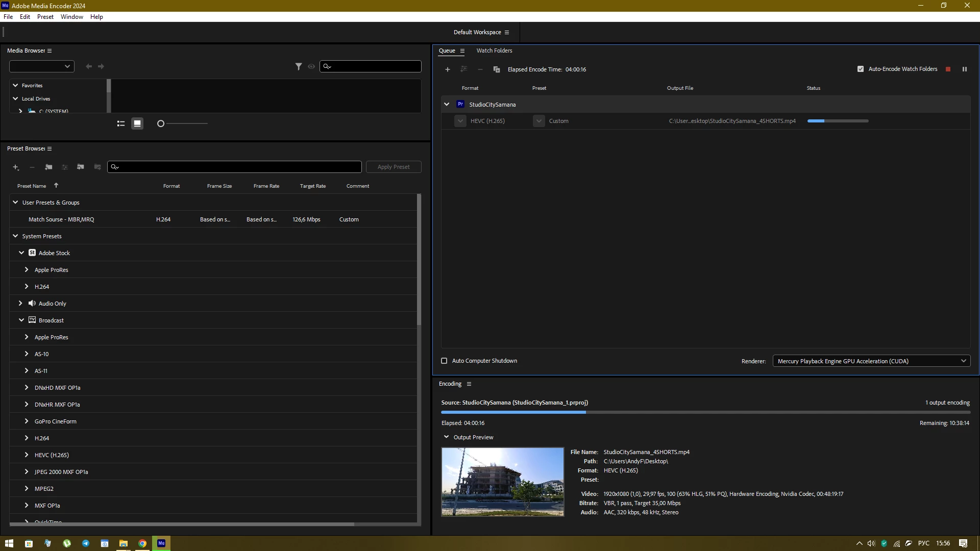Toggle the eye visibility icon in Media Browser
Viewport: 980px width, 551px height.
(x=311, y=66)
